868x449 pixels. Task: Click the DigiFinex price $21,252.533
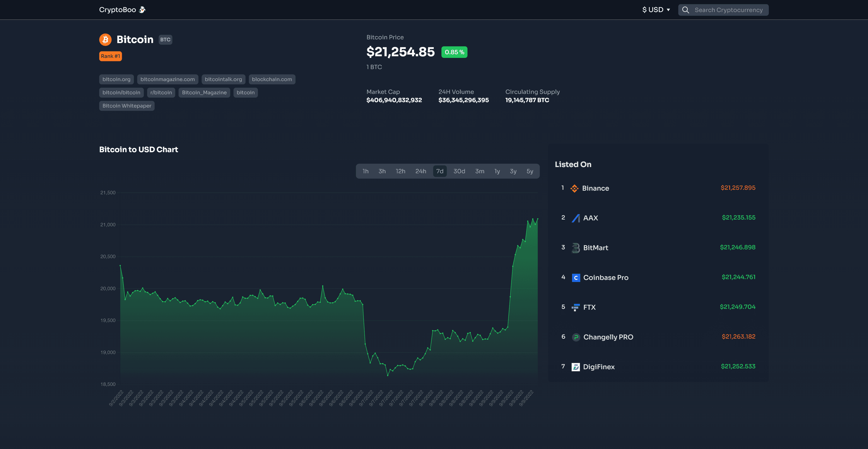(738, 366)
